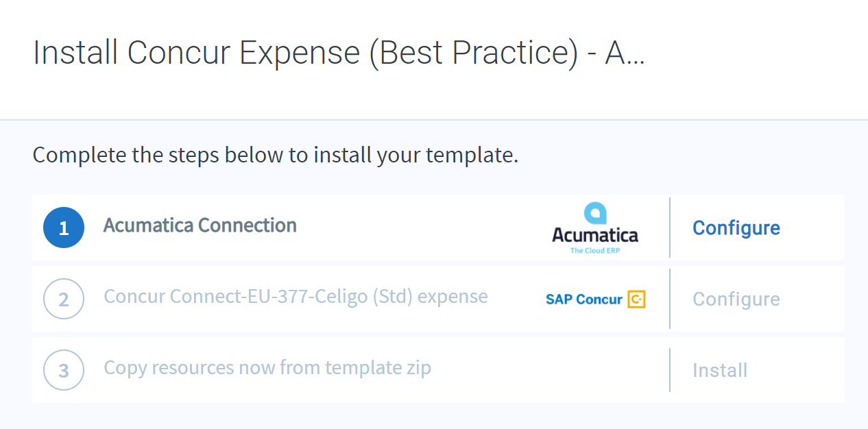The height and width of the screenshot is (429, 868).
Task: Click the step 2 numbered circle
Action: (x=64, y=299)
